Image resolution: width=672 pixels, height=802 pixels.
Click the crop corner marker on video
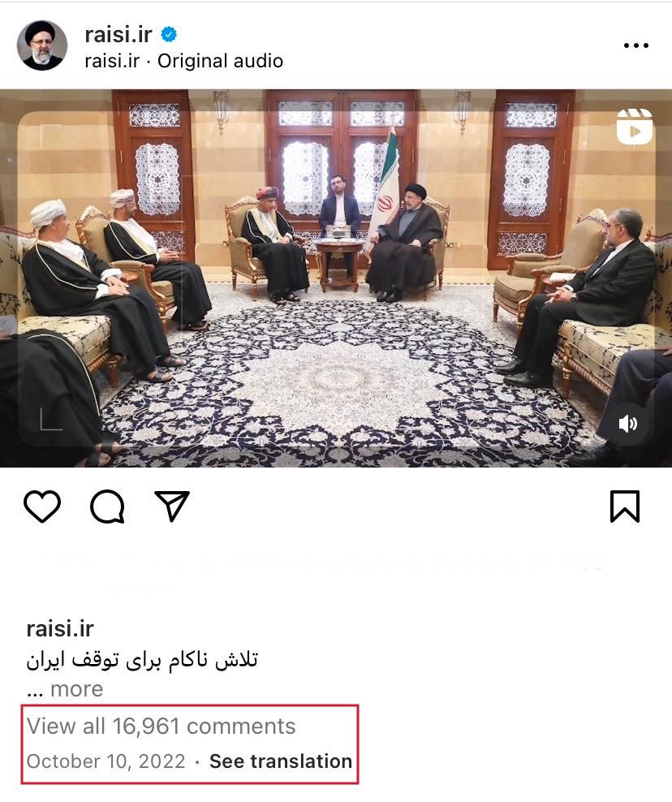tap(51, 420)
